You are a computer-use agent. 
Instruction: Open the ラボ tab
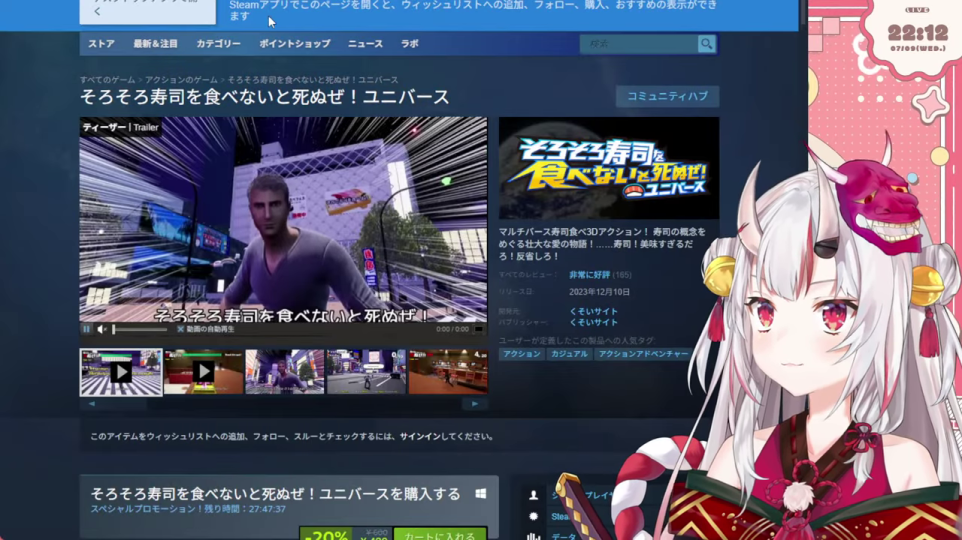pyautogui.click(x=409, y=44)
